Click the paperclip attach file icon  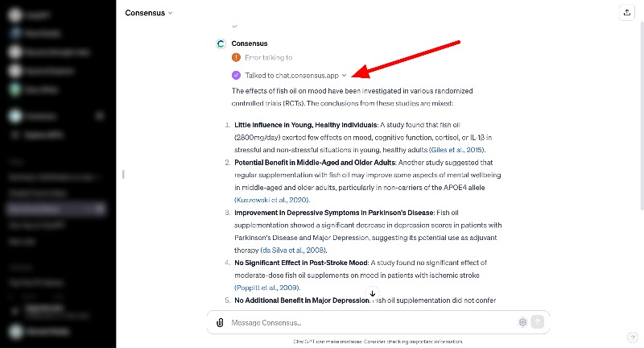click(220, 323)
